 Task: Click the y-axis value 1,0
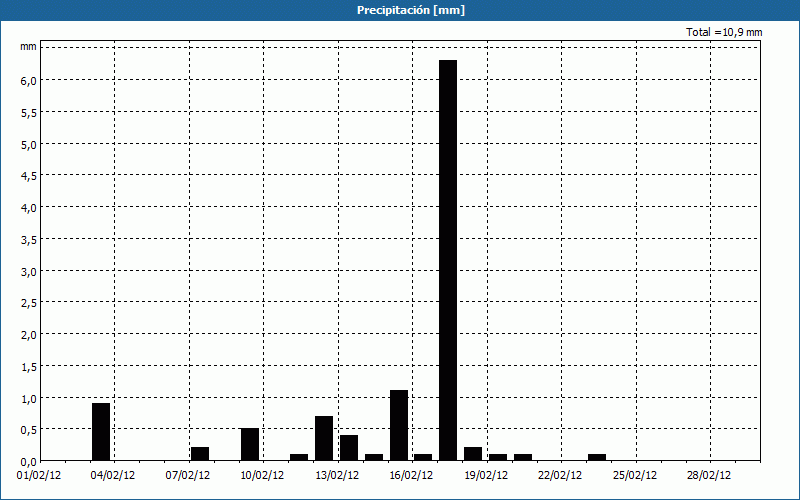29,398
